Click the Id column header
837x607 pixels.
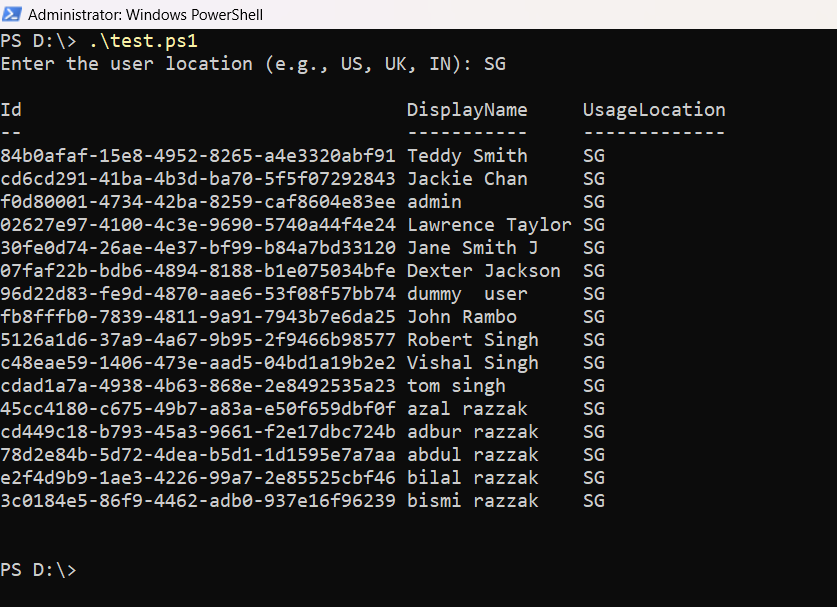pyautogui.click(x=11, y=110)
